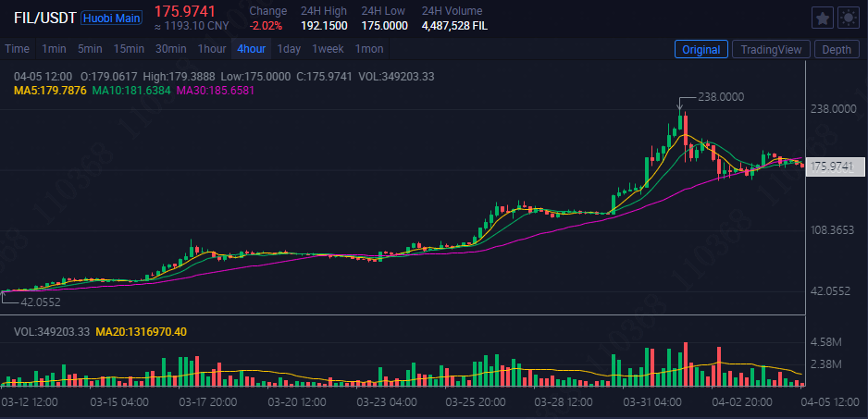Click the 03-23 04:00 time axis label

[386, 401]
